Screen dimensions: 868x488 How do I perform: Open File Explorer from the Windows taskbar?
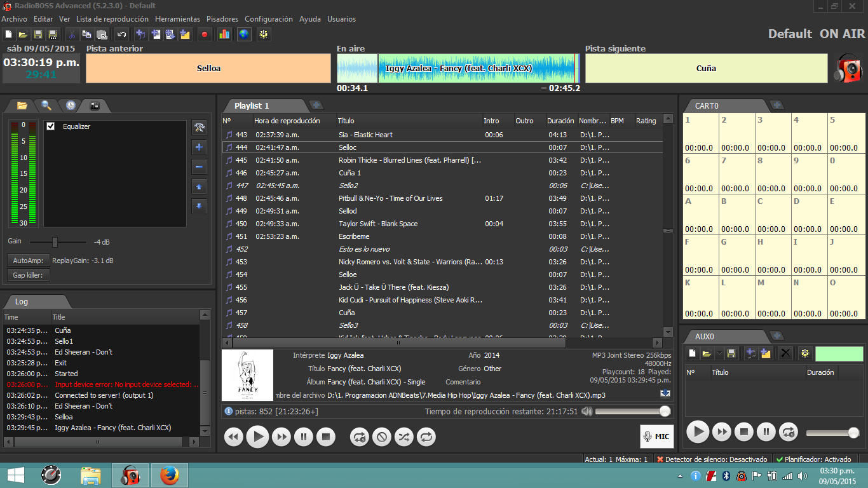(91, 475)
